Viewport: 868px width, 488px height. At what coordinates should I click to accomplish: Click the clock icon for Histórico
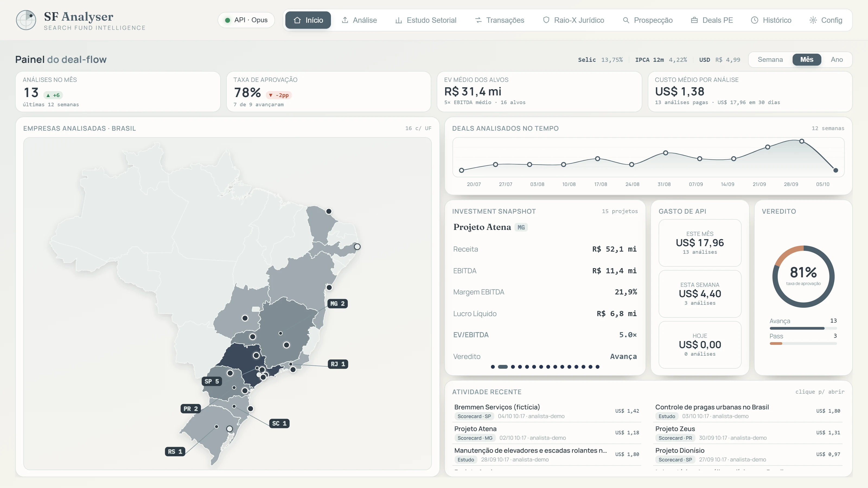[755, 20]
